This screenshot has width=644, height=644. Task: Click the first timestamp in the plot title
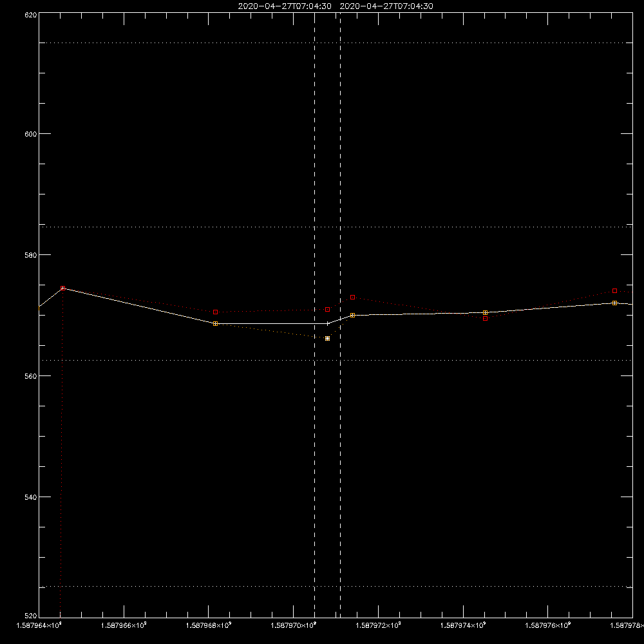point(285,6)
